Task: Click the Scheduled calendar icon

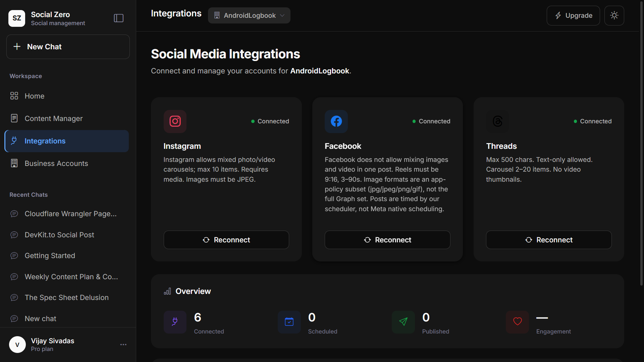Action: click(x=289, y=322)
